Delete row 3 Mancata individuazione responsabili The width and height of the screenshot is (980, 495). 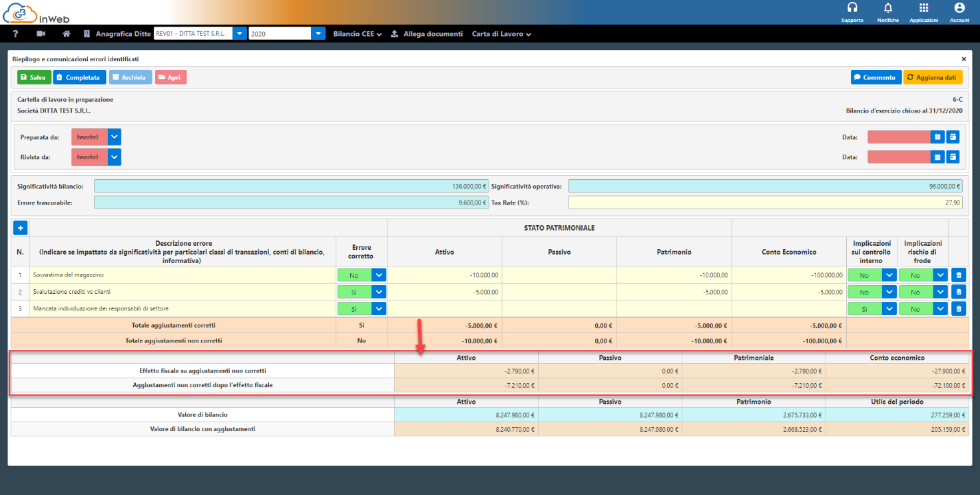click(x=958, y=308)
